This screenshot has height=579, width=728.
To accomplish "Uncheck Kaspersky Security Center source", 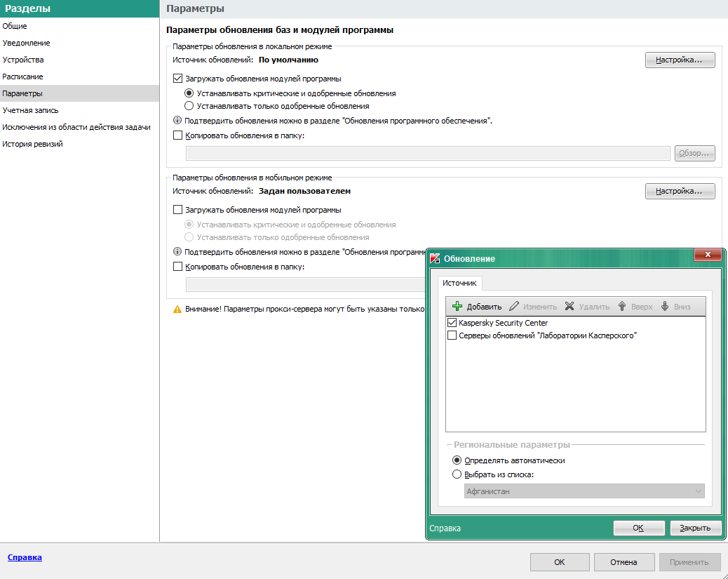I will point(452,323).
